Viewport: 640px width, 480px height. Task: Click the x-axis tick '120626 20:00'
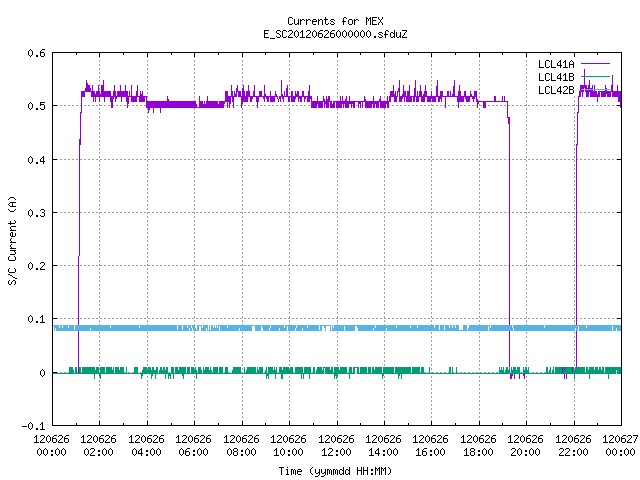525,446
